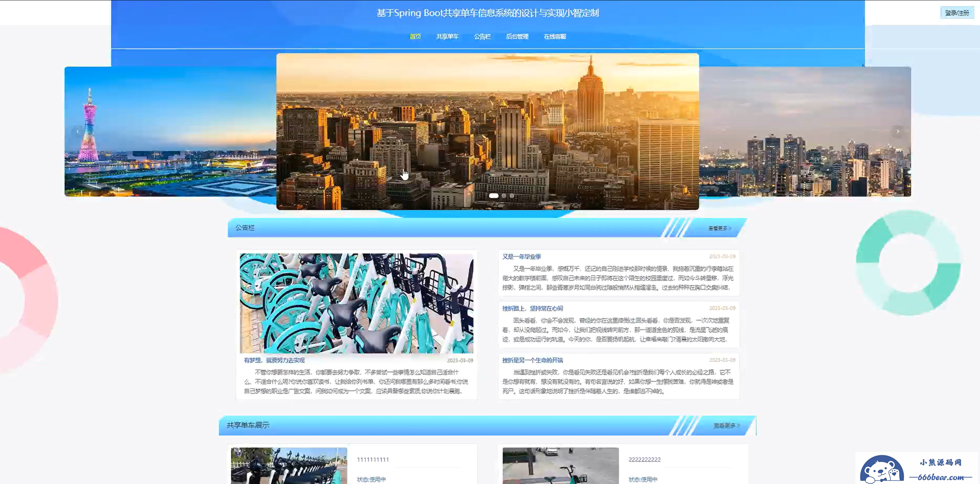
Task: Open the 公告栏 navigation item
Action: [482, 37]
